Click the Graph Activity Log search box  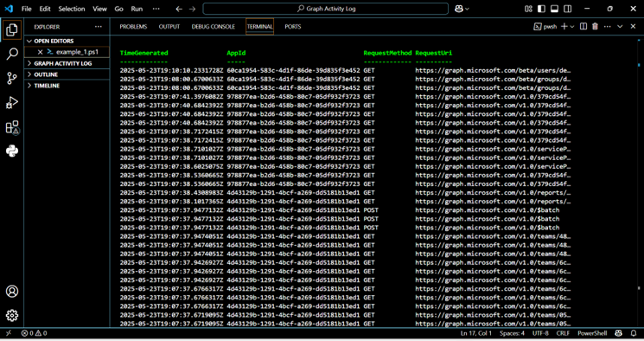326,9
